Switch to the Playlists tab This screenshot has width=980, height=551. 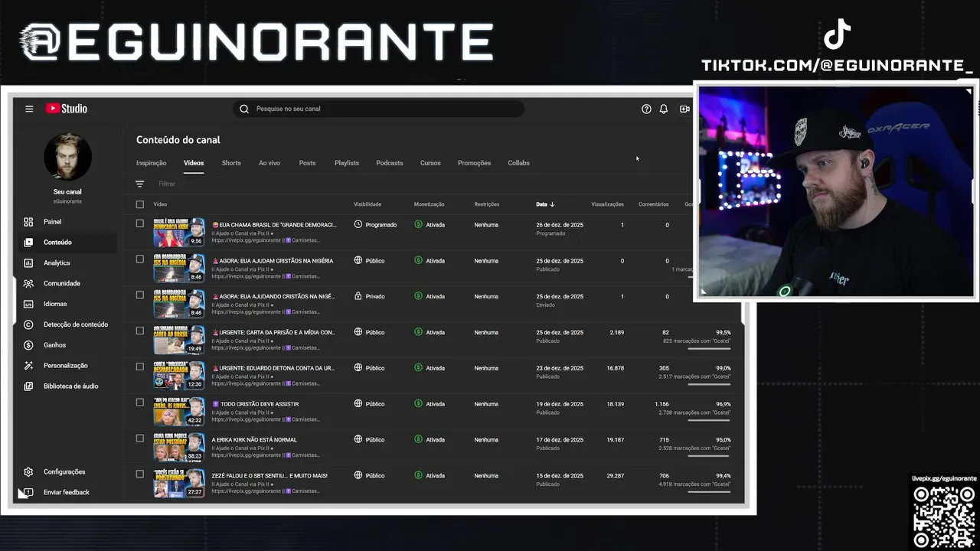point(347,163)
